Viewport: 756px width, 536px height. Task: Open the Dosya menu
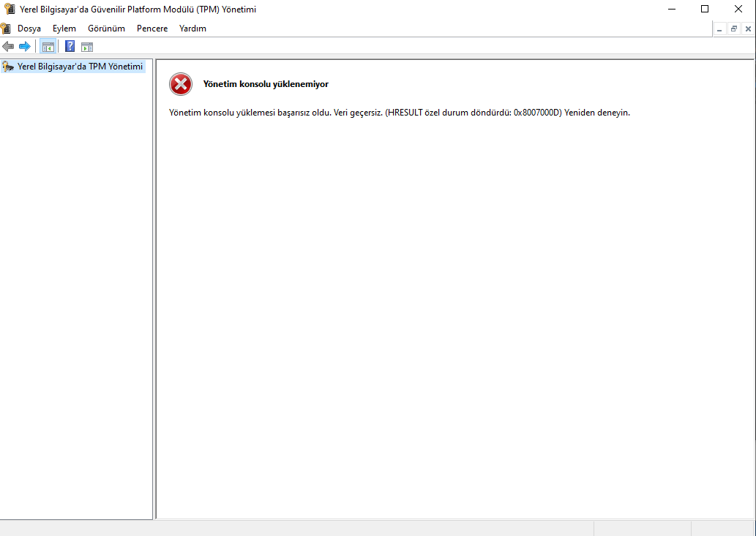coord(29,29)
